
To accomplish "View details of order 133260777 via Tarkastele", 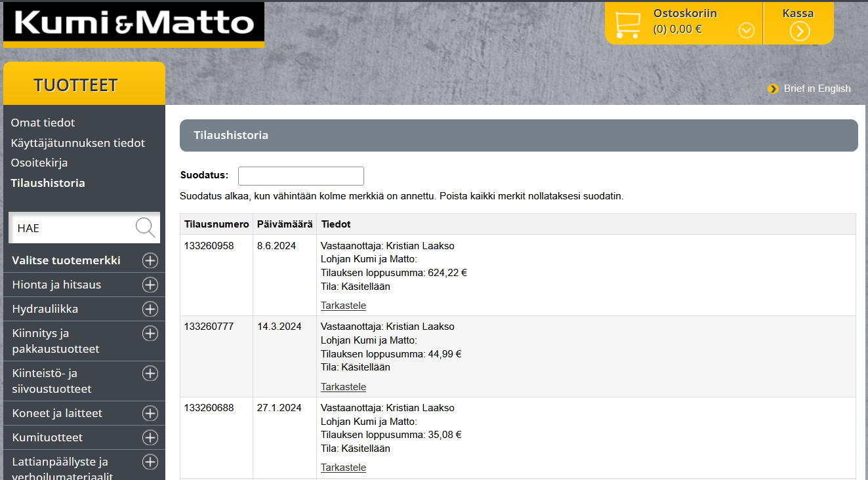I will click(x=343, y=387).
